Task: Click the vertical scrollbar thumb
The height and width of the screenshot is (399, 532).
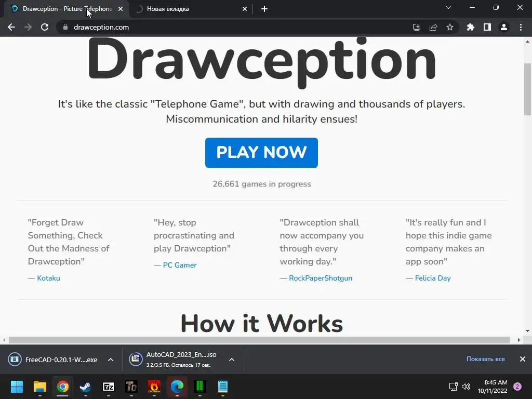Action: tap(528, 89)
